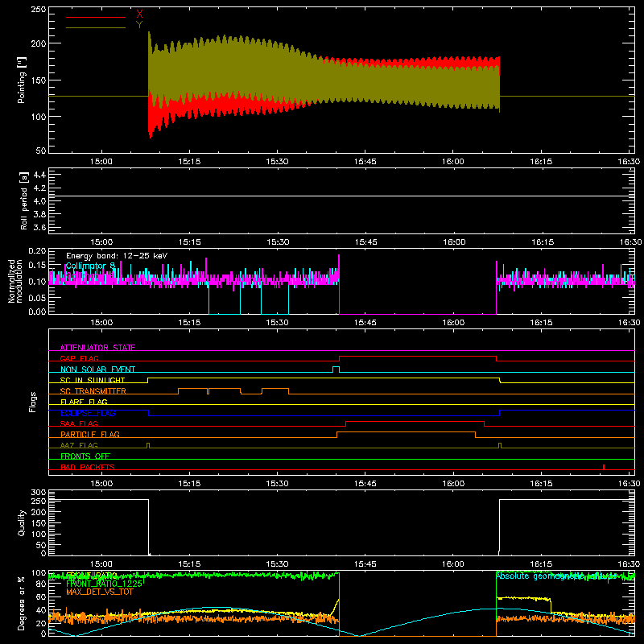644x644 pixels.
Task: Click the '250' tick on Pointing axis
Action: 38,10
